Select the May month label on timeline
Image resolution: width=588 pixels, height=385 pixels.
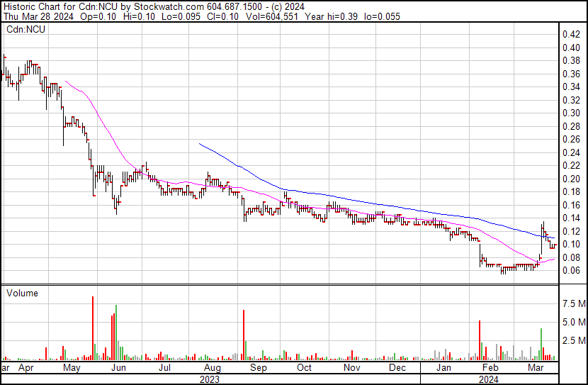pos(72,368)
